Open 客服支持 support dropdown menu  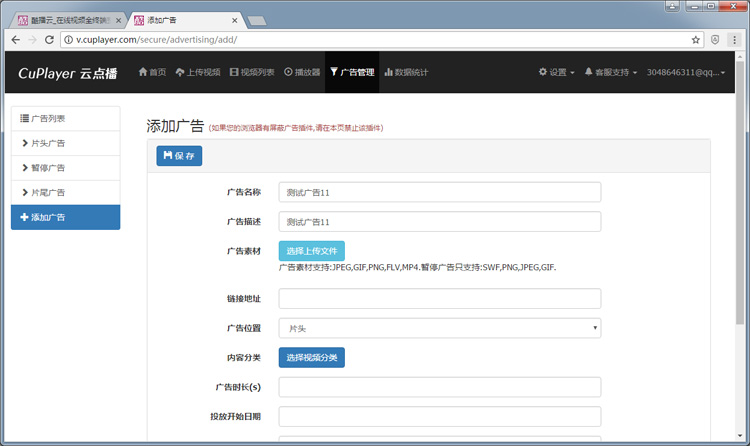(x=610, y=72)
